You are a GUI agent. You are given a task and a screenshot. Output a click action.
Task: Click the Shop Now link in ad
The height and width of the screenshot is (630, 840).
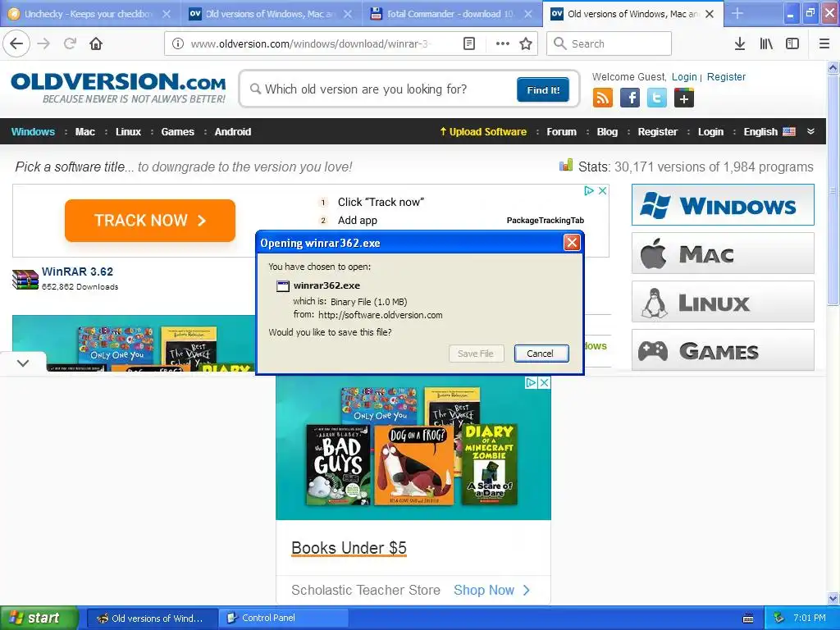point(492,590)
